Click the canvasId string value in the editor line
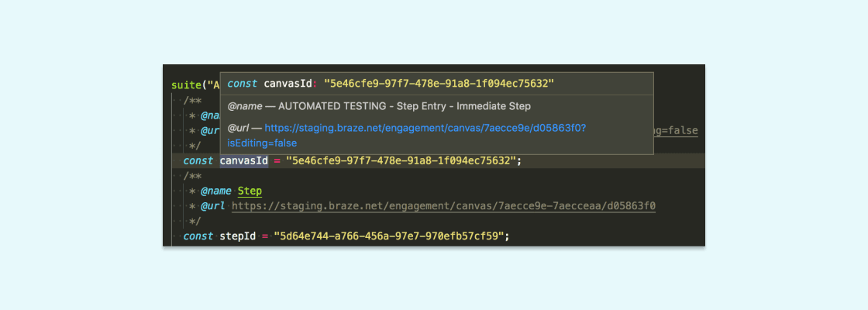This screenshot has height=310, width=868. pyautogui.click(x=401, y=161)
